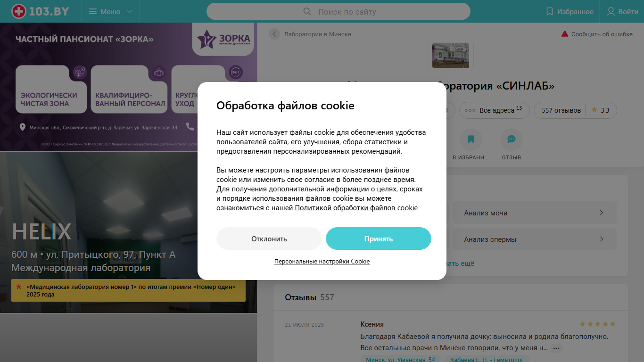The height and width of the screenshot is (362, 644).
Task: Open Анализ спермы category
Action: [x=535, y=239]
